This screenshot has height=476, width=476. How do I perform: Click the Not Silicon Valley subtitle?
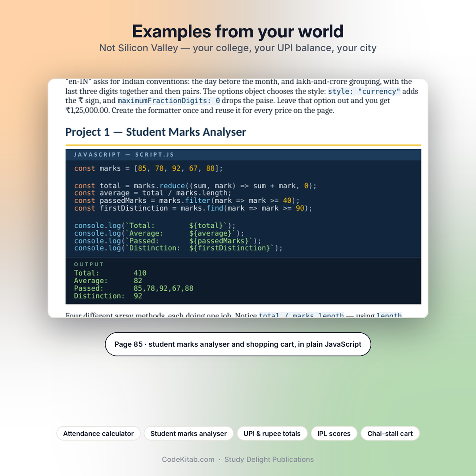tap(238, 48)
